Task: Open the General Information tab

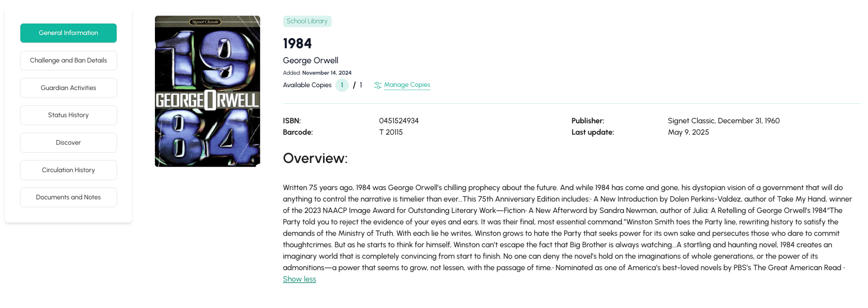Action: pos(68,33)
